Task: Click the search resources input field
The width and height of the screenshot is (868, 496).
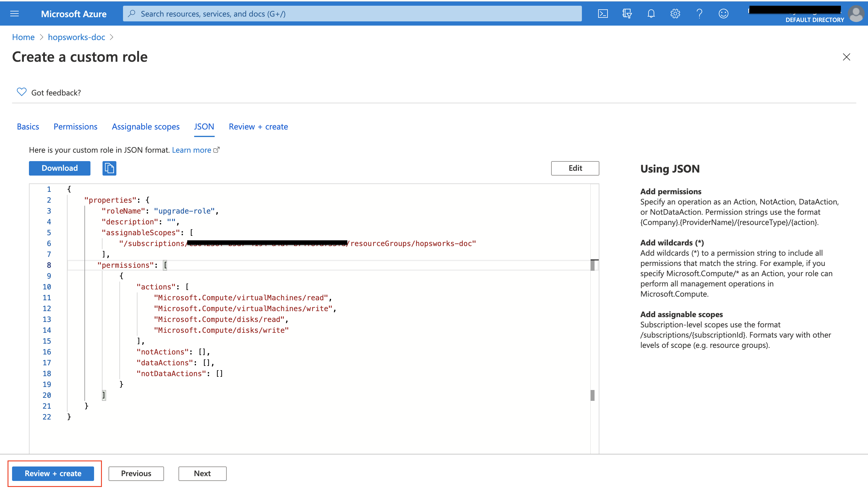Action: click(352, 14)
